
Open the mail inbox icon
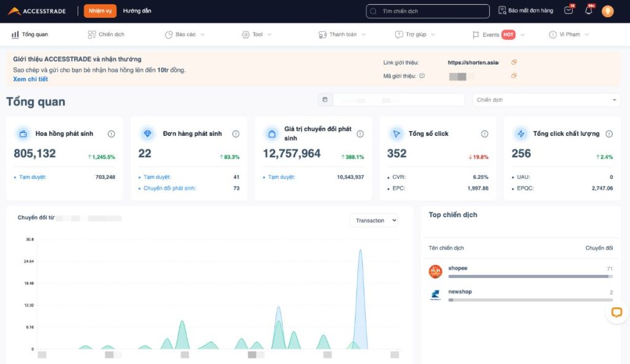click(x=568, y=10)
